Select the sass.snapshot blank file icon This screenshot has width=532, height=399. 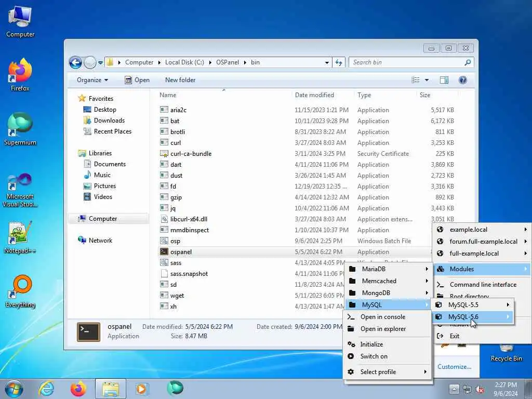pos(164,273)
